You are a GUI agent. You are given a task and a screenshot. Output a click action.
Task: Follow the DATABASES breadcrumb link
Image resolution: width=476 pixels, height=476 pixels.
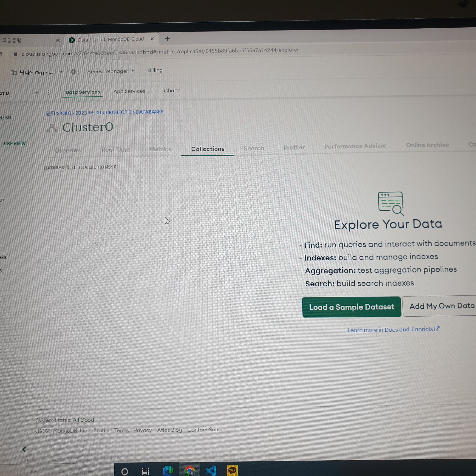[x=150, y=112]
